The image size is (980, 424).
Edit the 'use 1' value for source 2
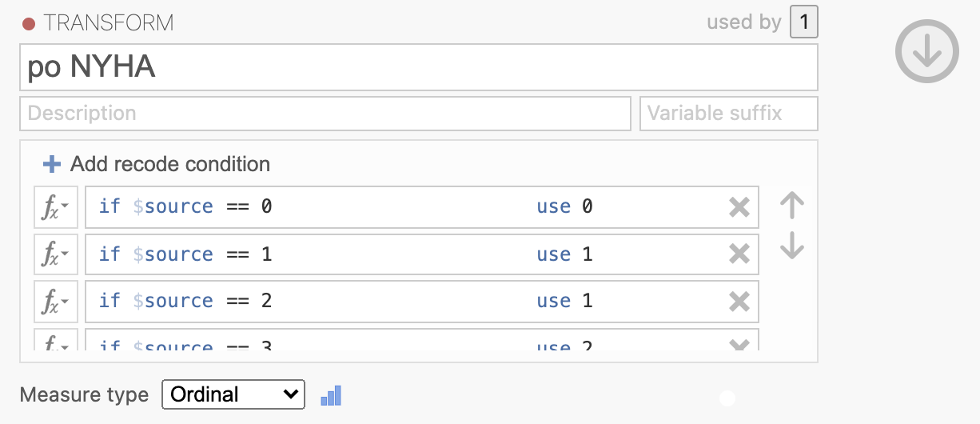pyautogui.click(x=564, y=302)
